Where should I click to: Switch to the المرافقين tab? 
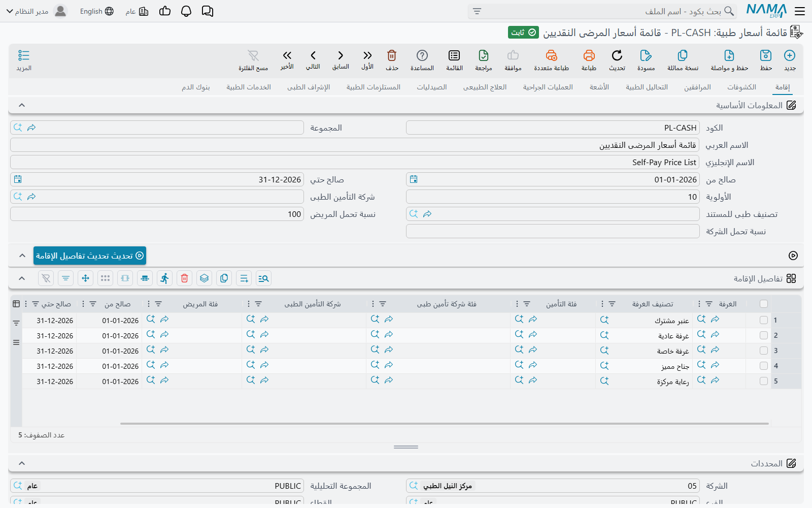(x=697, y=87)
